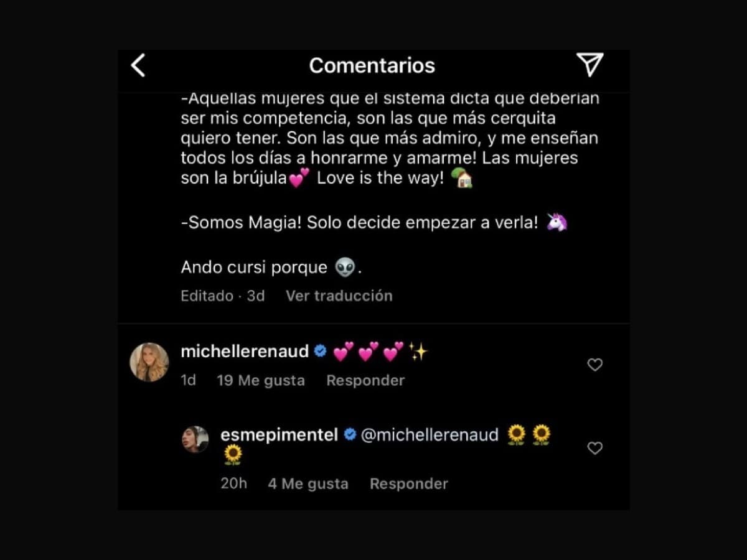
Task: Open michellerenaud's profile picture
Action: click(149, 362)
